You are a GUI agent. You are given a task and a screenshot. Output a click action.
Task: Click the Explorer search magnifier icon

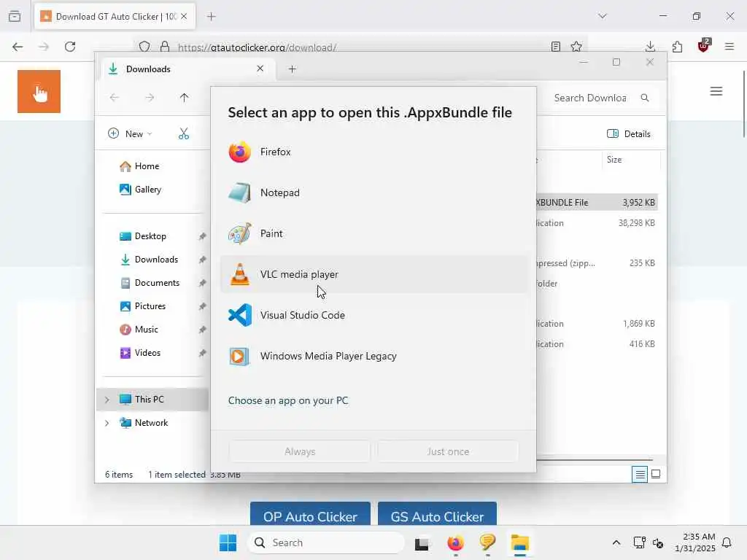(645, 98)
